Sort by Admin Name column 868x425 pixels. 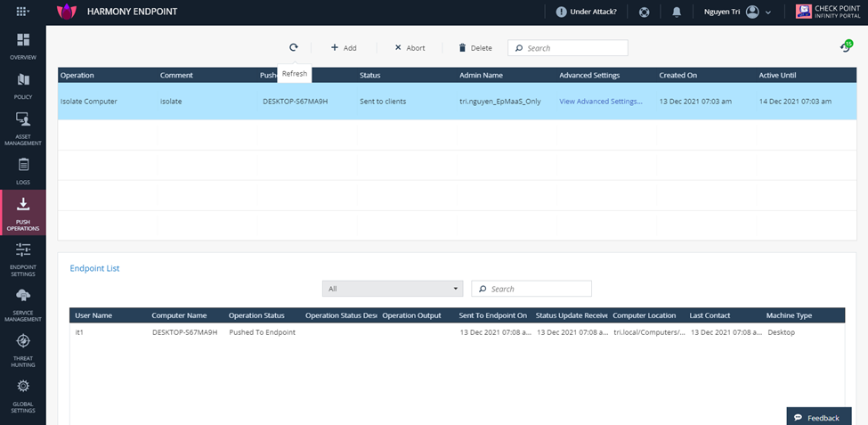(481, 76)
